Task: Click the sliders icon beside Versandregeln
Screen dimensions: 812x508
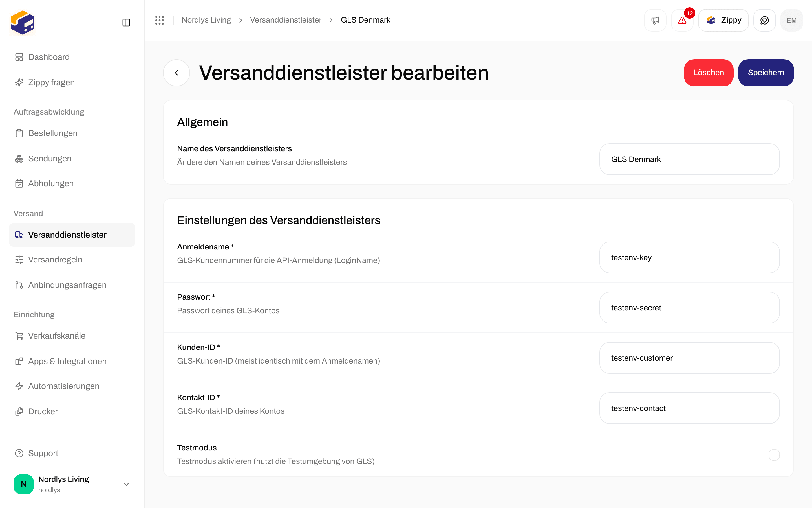Action: point(19,260)
